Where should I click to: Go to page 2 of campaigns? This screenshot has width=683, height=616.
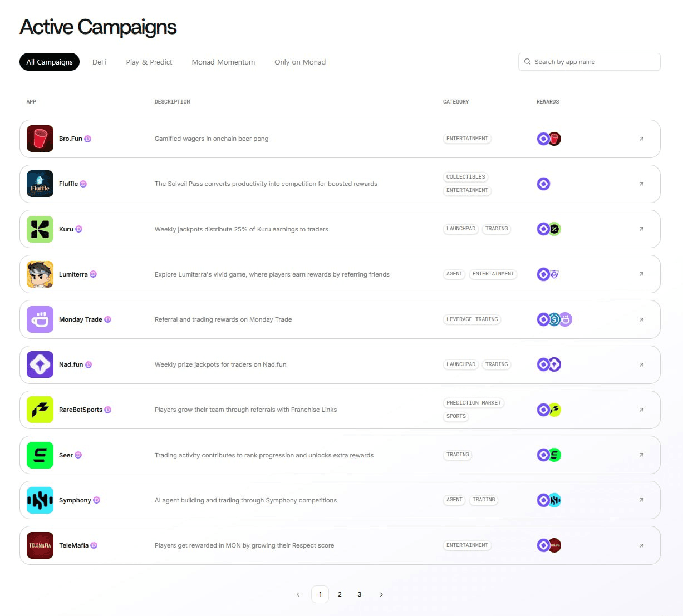click(x=340, y=594)
